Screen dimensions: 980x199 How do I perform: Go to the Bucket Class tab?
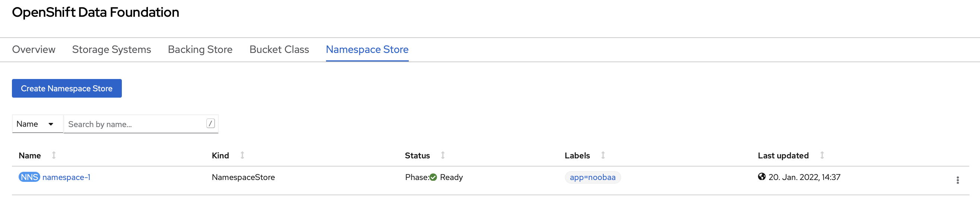(279, 50)
